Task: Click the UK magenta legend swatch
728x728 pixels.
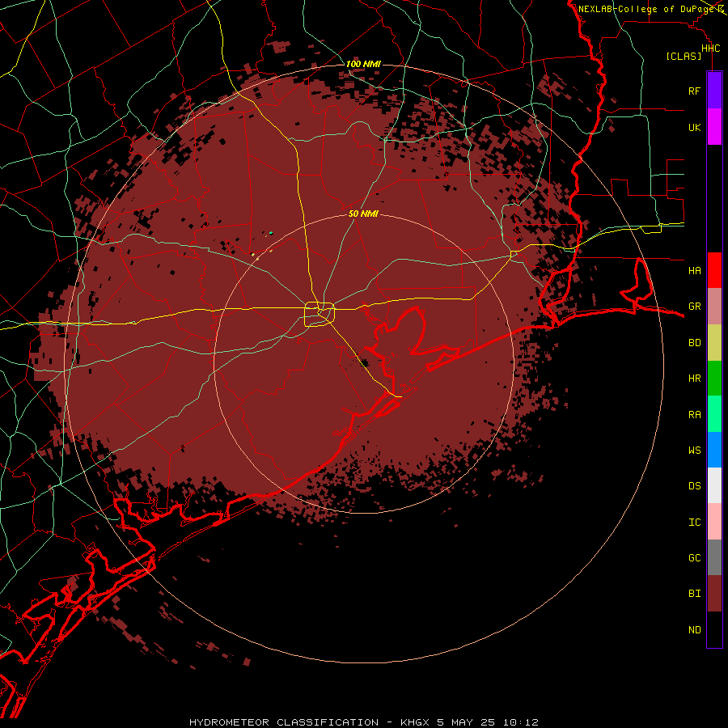Action: tap(714, 127)
